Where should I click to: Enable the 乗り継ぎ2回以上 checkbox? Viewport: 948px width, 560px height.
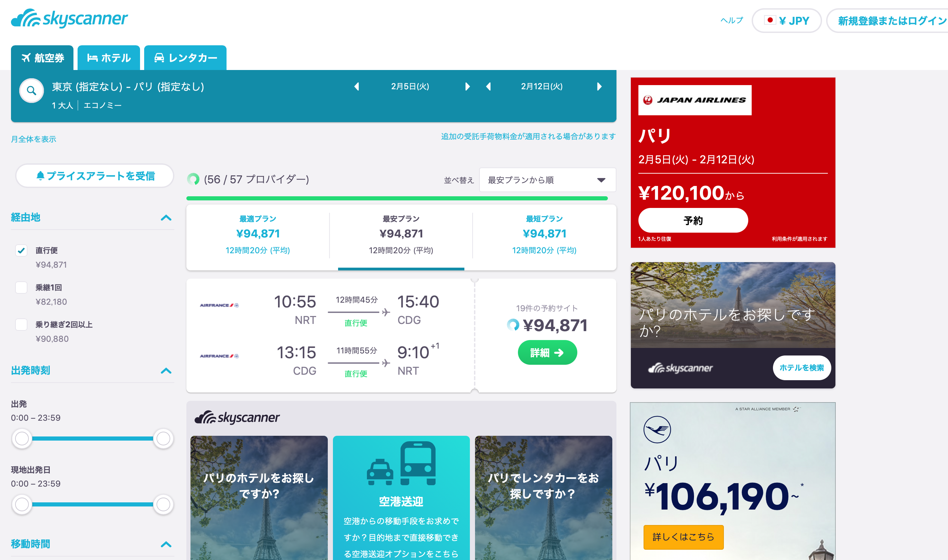[22, 324]
